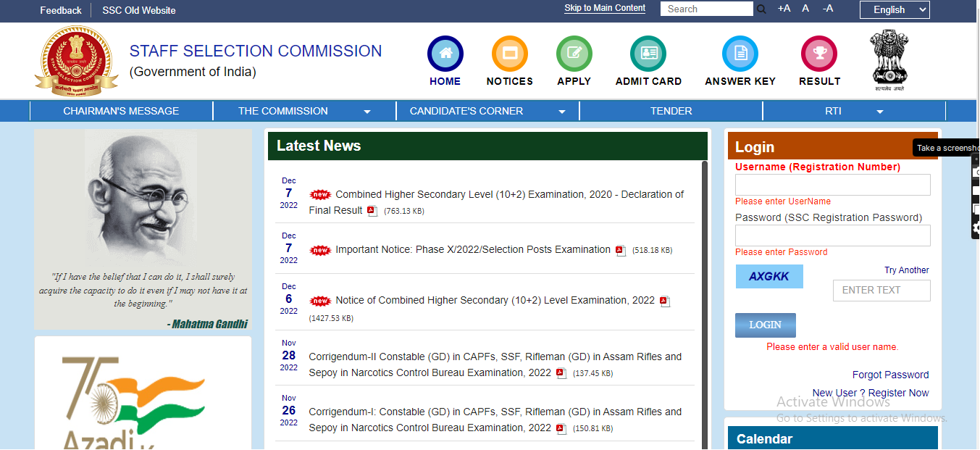
Task: Click the Apply pencil icon
Action: pos(574,54)
